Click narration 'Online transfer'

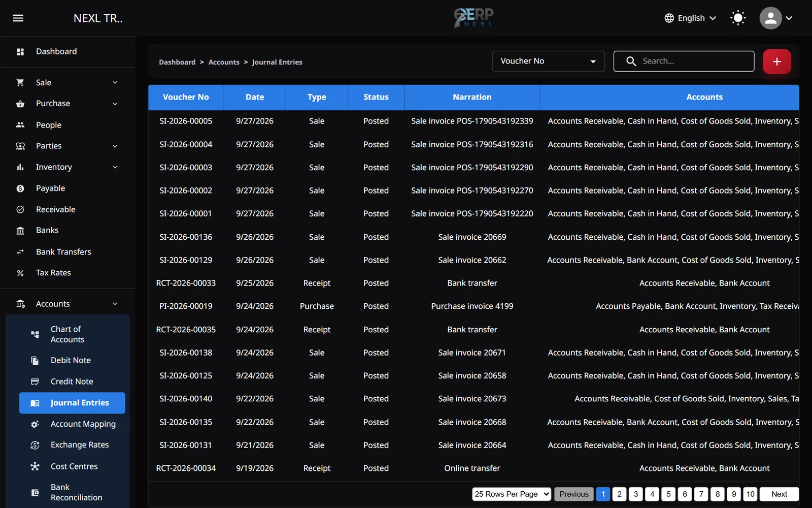pyautogui.click(x=472, y=468)
